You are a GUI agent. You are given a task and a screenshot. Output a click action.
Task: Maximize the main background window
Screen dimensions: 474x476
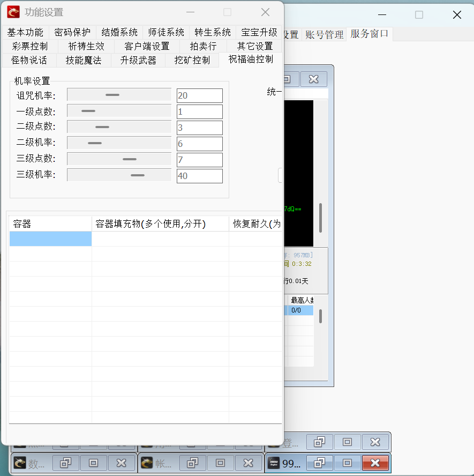click(x=419, y=14)
